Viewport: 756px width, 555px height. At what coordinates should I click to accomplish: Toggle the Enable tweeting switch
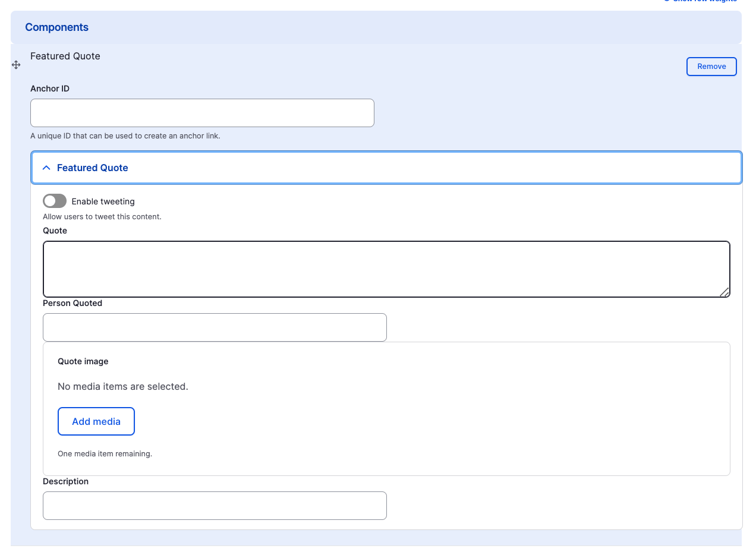tap(55, 201)
